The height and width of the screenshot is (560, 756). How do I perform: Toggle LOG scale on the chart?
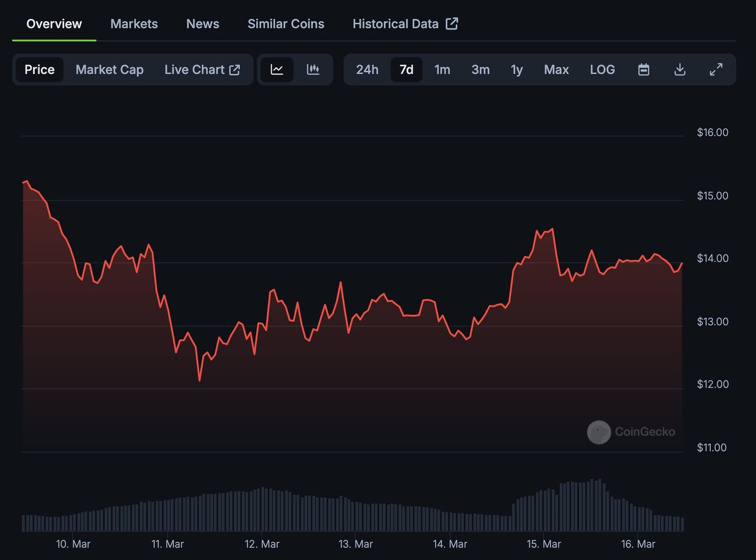point(602,70)
